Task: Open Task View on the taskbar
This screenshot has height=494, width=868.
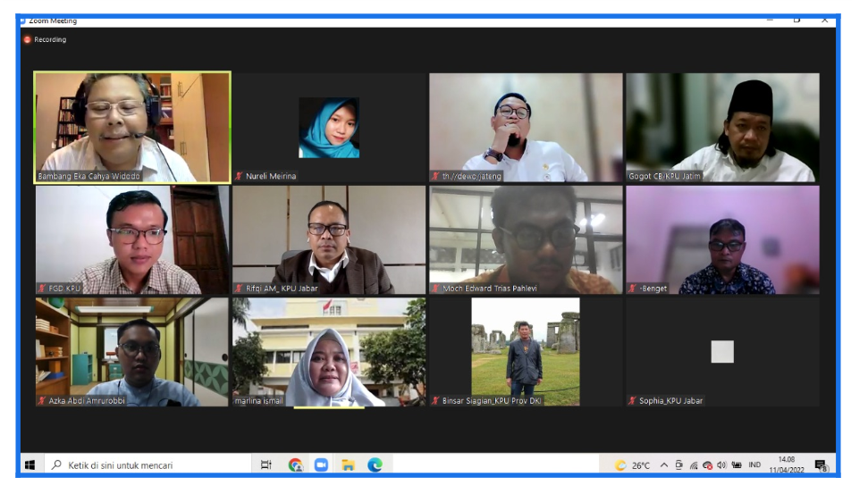Action: point(265,465)
